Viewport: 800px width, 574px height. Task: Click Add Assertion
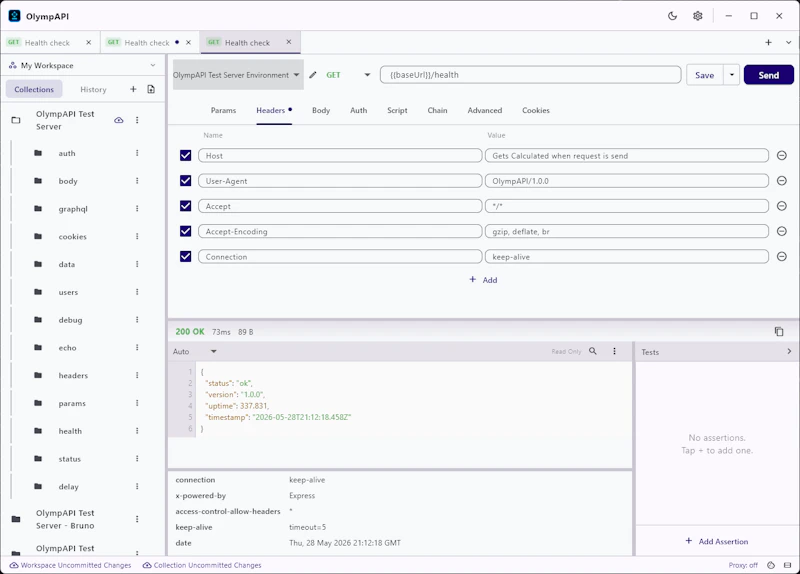717,541
